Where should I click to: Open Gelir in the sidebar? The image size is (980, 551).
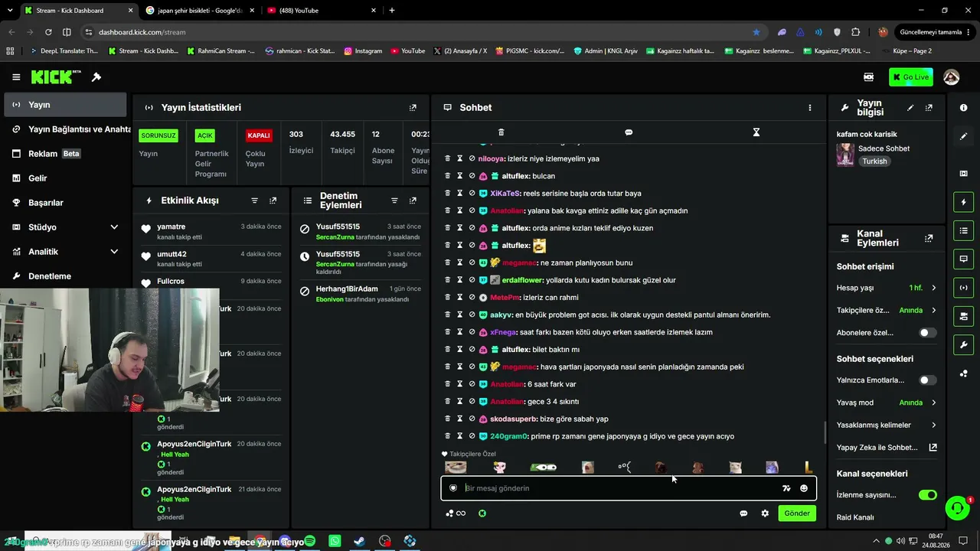tap(64, 178)
